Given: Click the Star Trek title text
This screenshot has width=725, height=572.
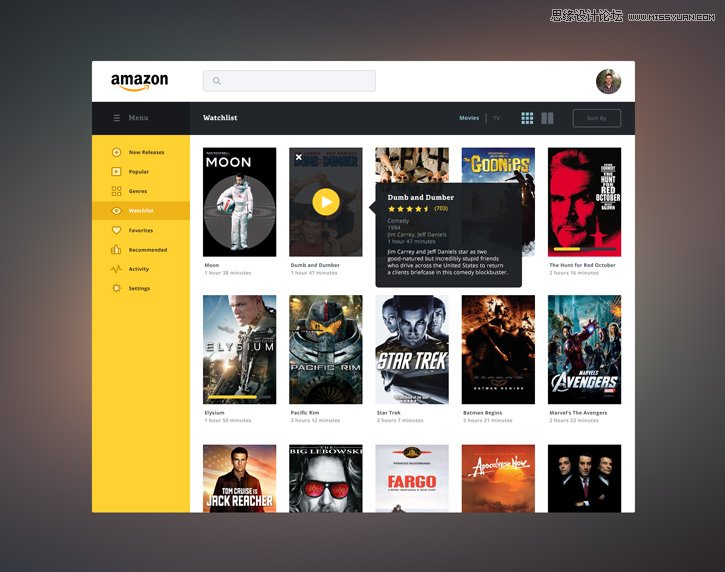Looking at the screenshot, I should click(388, 412).
